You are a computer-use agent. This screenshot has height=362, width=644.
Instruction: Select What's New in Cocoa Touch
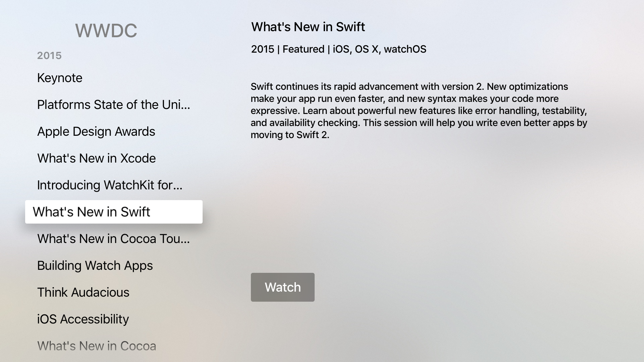[113, 239]
